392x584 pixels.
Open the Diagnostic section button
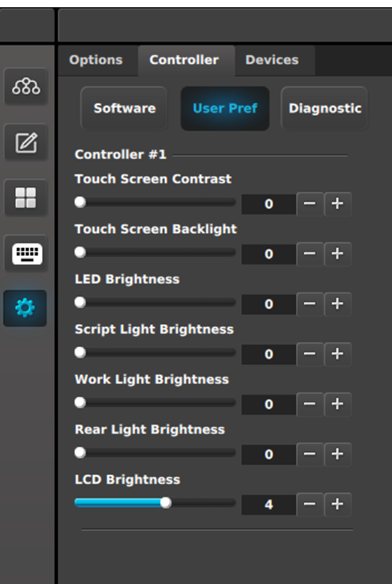tap(324, 108)
